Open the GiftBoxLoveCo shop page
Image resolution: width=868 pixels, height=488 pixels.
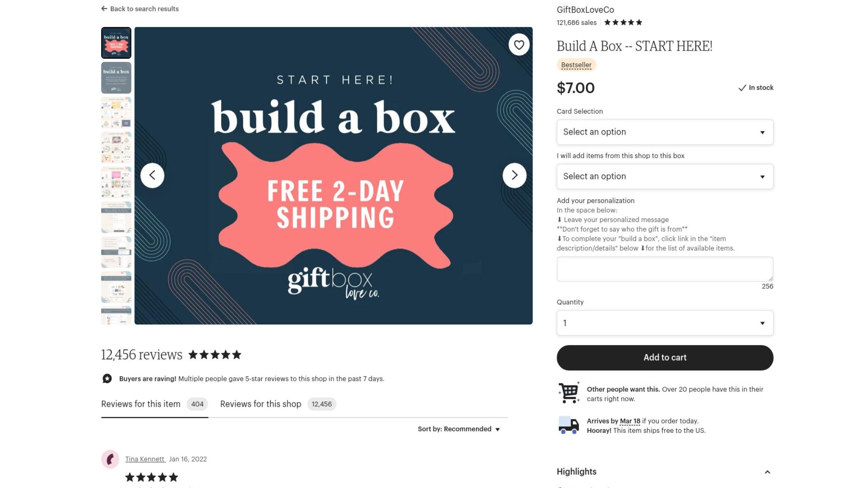(585, 9)
